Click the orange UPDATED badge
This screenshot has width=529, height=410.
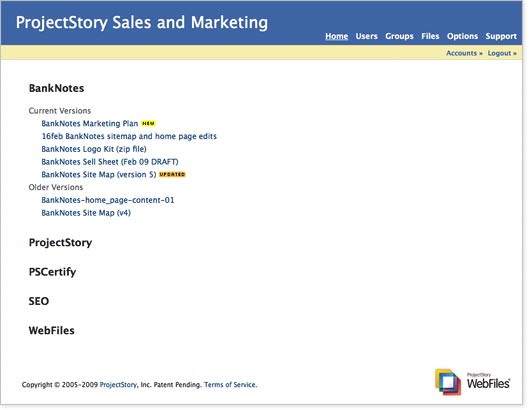tap(172, 174)
